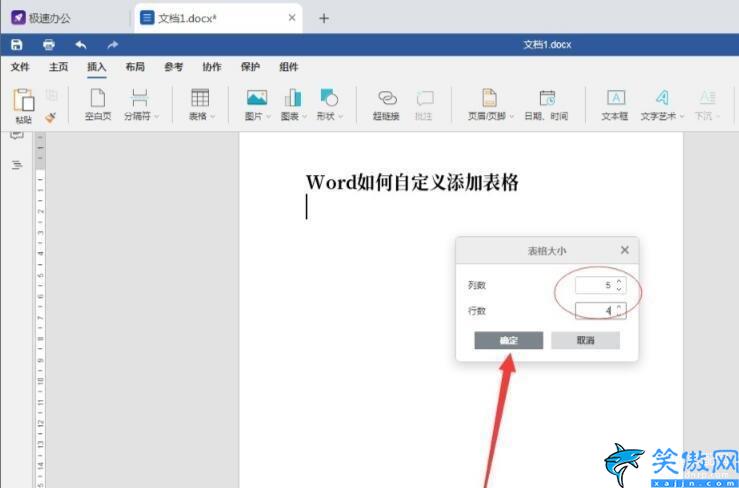Expand the 形状 dropdown arrow

pyautogui.click(x=340, y=116)
